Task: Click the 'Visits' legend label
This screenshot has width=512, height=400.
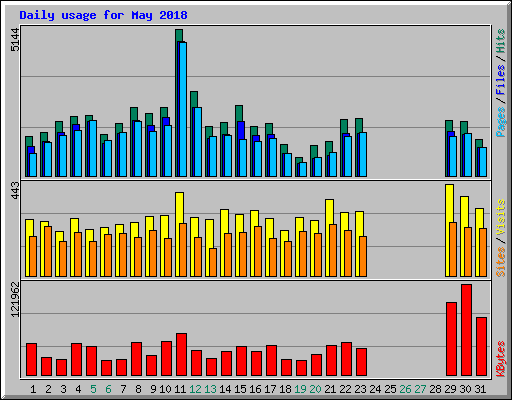Action: [x=501, y=217]
